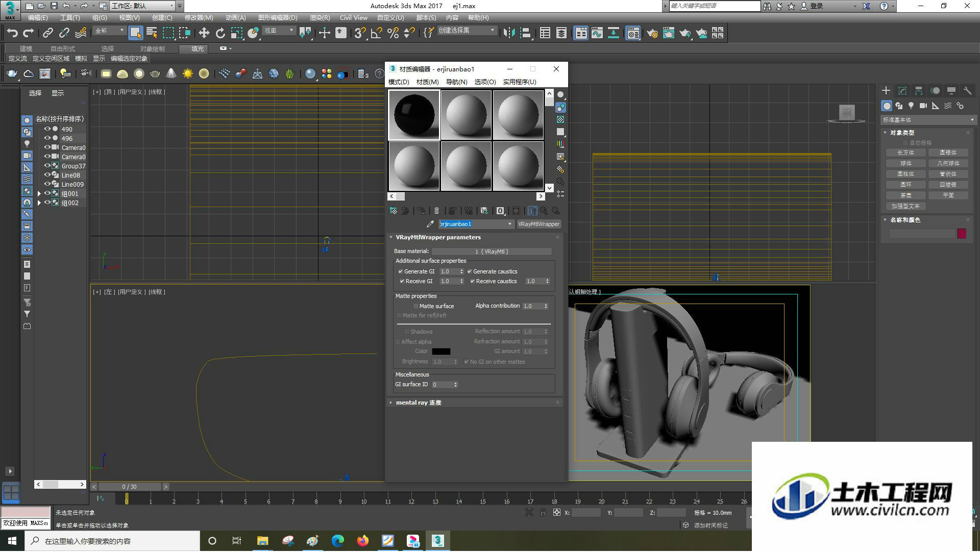
Task: Open material name dropdown erjiruanbao1
Action: click(x=509, y=224)
